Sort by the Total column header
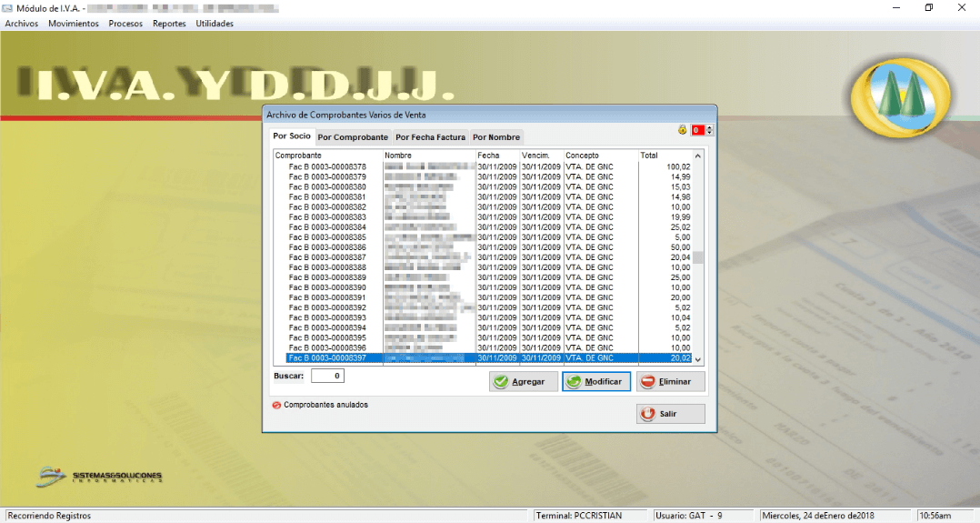980x523 pixels. pyautogui.click(x=665, y=156)
